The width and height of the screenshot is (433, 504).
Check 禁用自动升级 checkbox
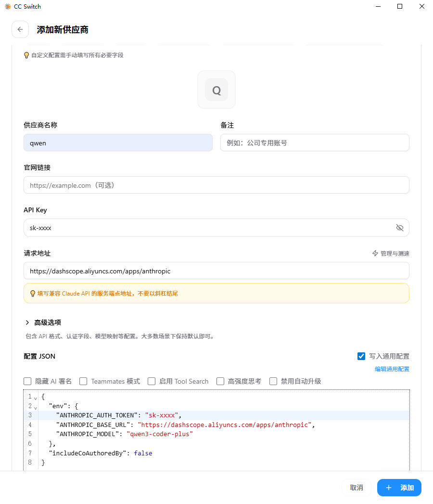click(273, 381)
